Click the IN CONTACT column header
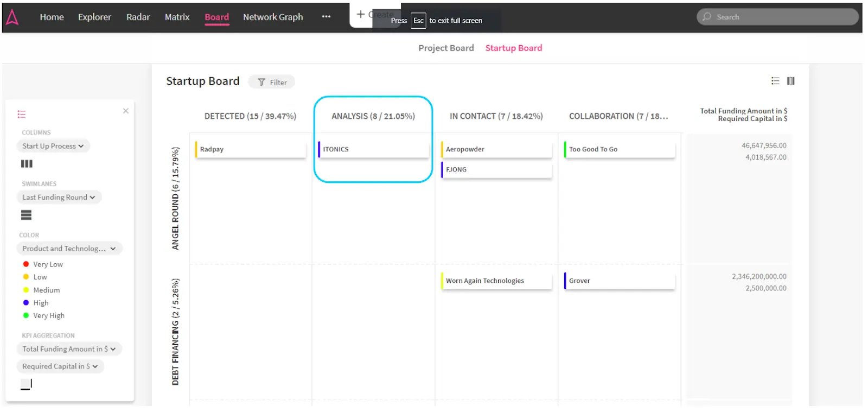The width and height of the screenshot is (868, 412). click(496, 116)
